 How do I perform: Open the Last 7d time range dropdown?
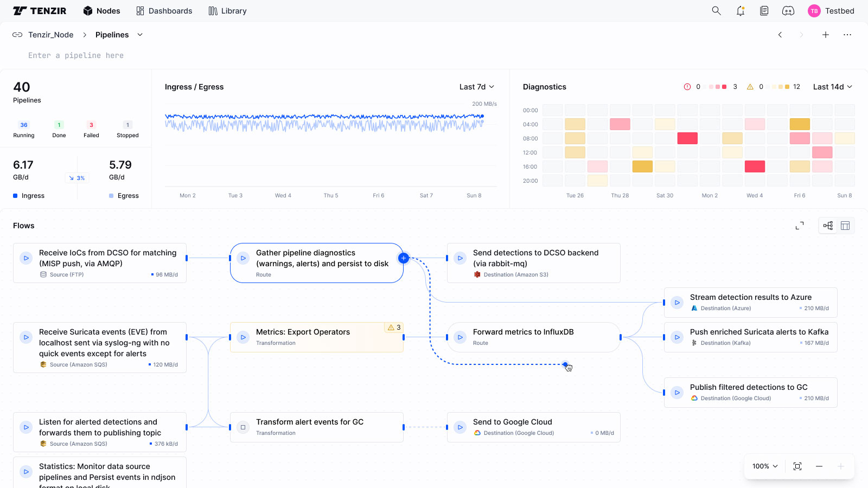pos(476,87)
